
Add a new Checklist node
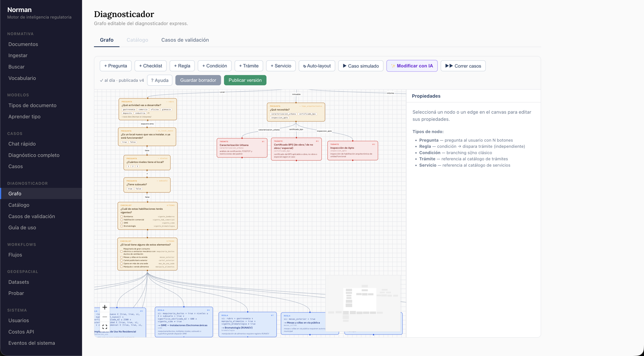point(151,66)
